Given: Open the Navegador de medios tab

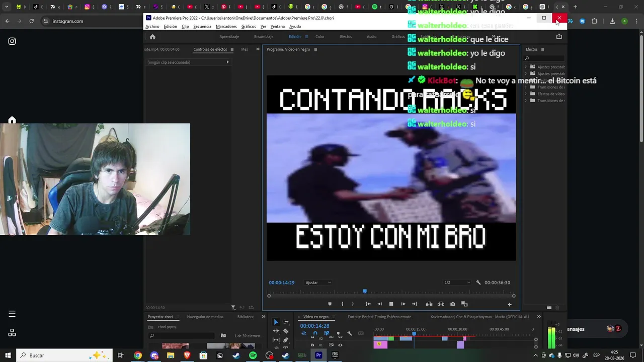Looking at the screenshot, I should (205, 317).
